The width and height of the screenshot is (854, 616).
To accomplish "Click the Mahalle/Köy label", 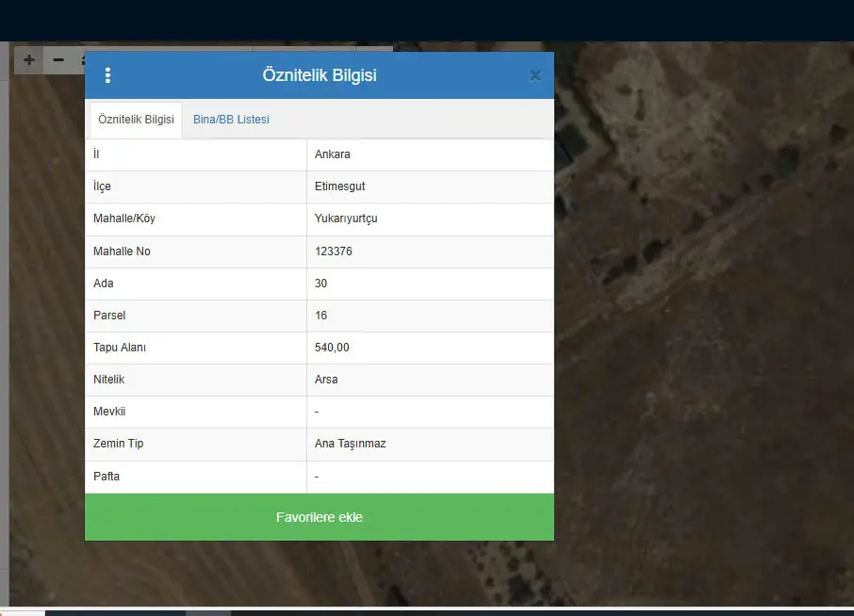I will pyautogui.click(x=124, y=219).
